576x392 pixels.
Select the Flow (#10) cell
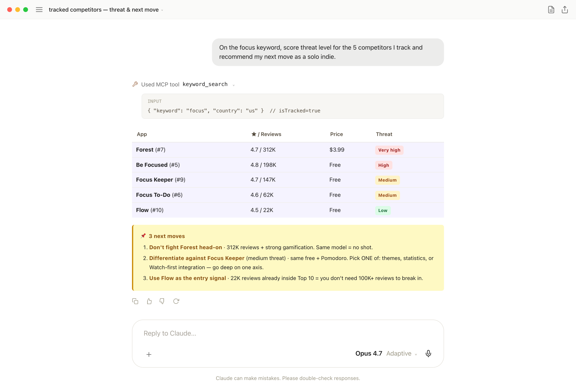pyautogui.click(x=150, y=210)
